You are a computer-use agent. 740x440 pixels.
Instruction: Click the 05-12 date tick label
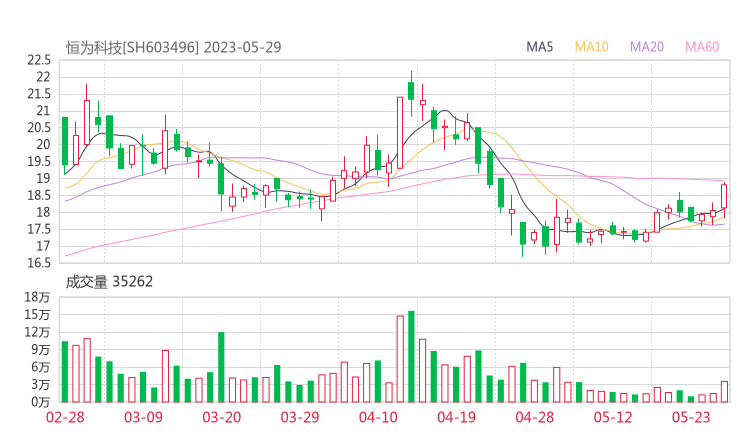pos(612,417)
